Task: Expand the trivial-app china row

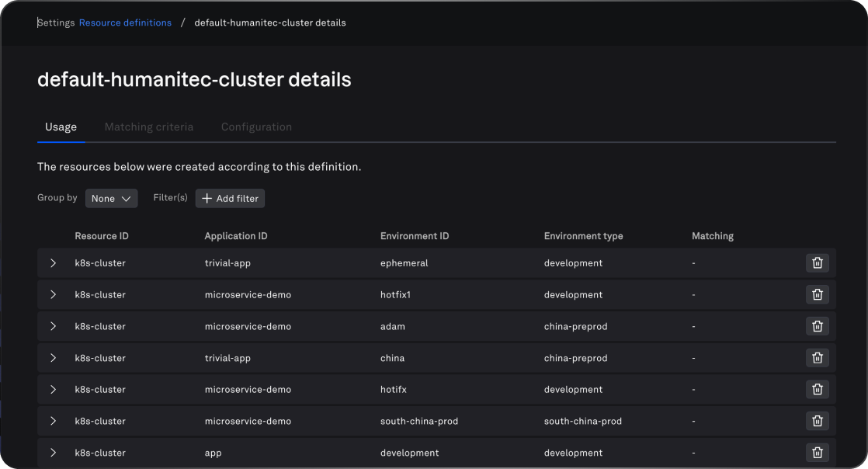Action: 53,358
